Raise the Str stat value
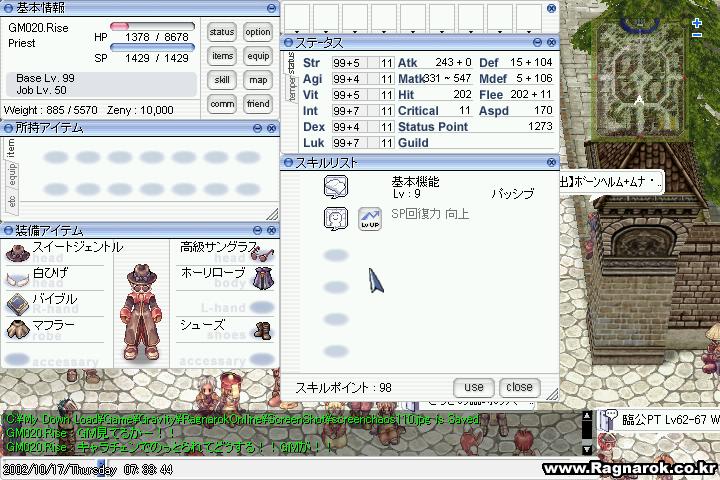The image size is (720, 480). (372, 63)
